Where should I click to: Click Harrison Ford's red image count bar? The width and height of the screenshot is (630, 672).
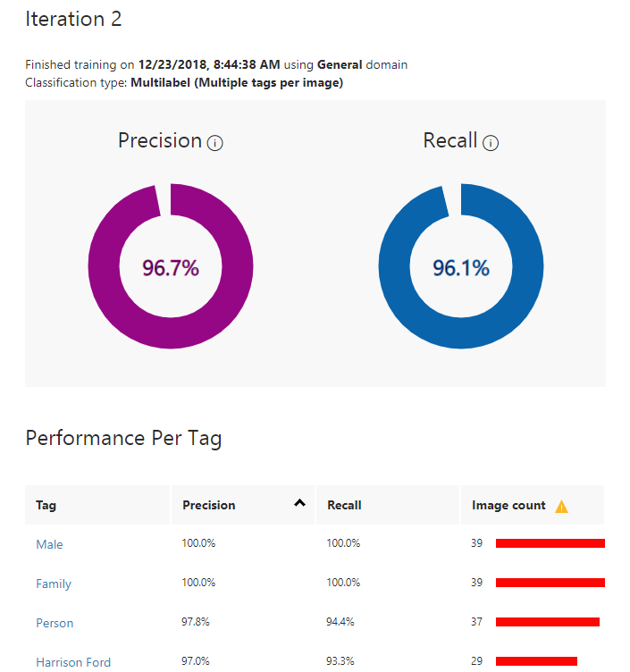tap(536, 661)
